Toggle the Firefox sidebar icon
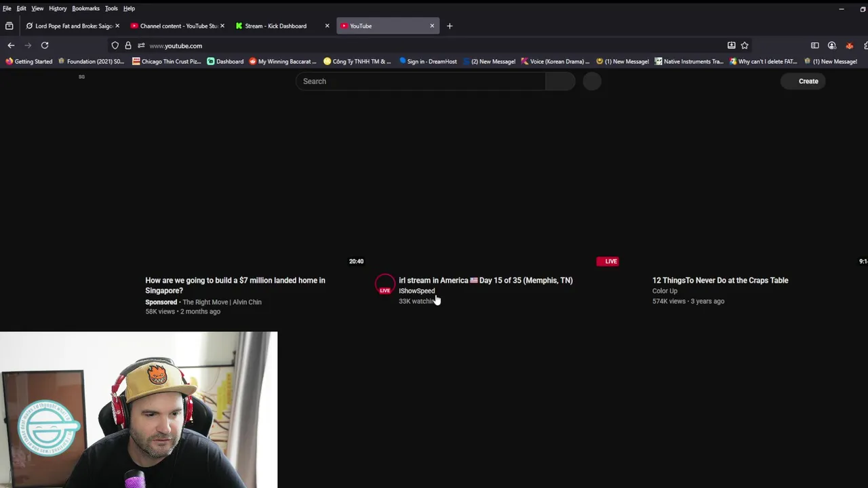The height and width of the screenshot is (488, 868). pos(814,45)
